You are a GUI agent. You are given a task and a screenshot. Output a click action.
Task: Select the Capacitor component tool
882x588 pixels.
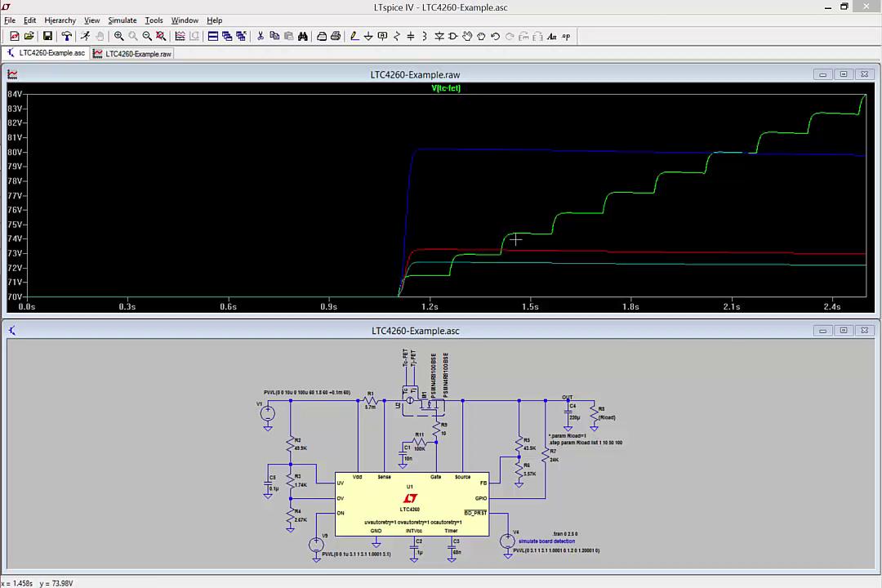pos(411,36)
